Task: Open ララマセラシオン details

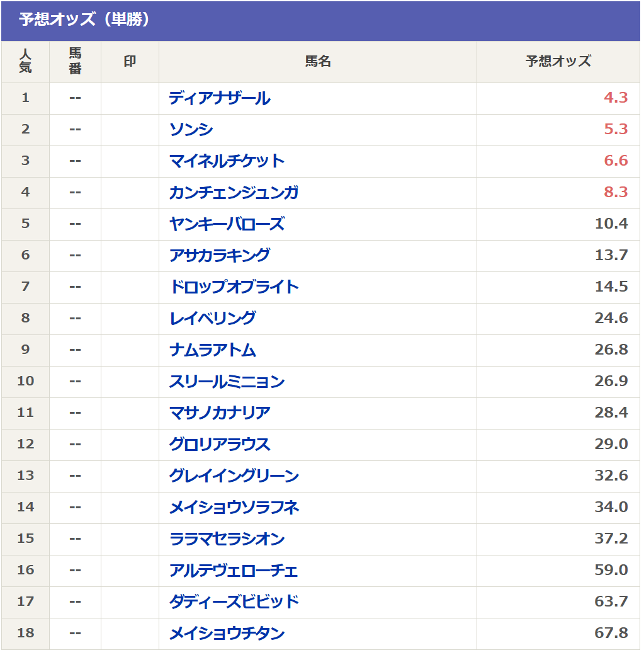Action: (227, 539)
